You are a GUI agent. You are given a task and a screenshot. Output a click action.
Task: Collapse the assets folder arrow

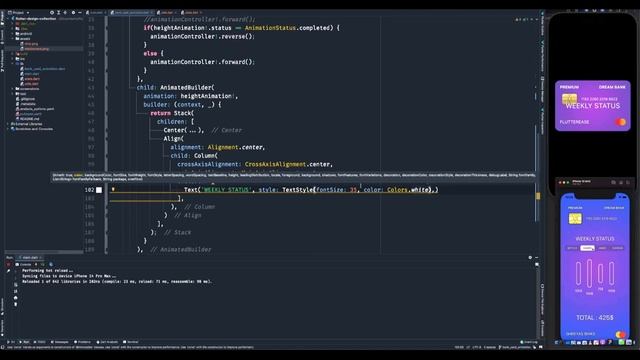(13, 38)
